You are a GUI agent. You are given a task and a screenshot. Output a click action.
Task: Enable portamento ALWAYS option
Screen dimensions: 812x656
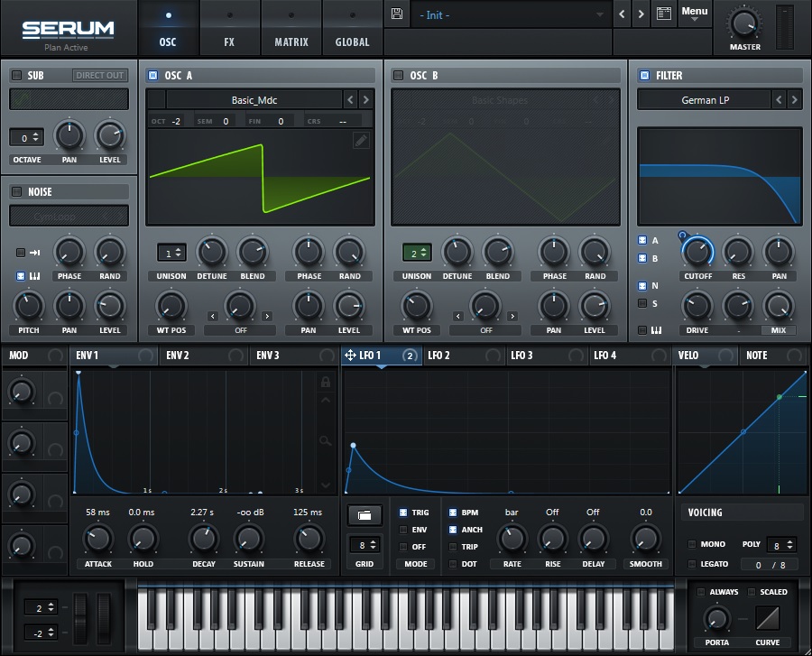tap(701, 592)
